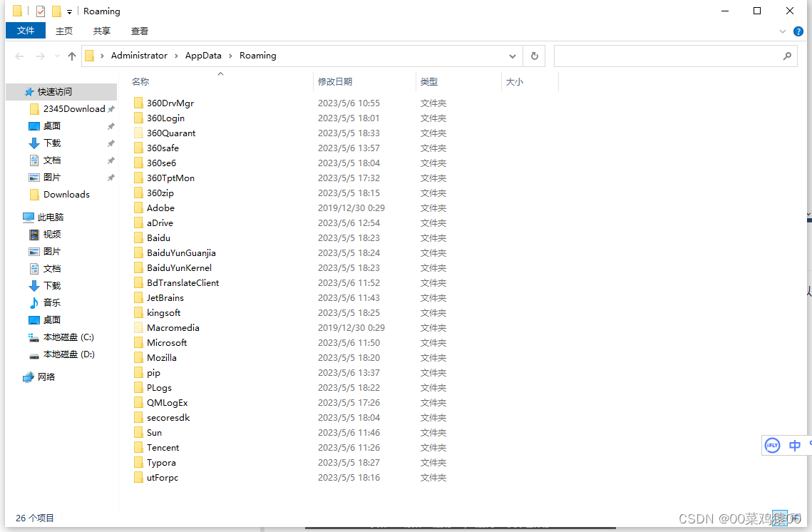Switch to the 共享 ribbon tab
Viewport: 812px width, 532px height.
coord(101,31)
